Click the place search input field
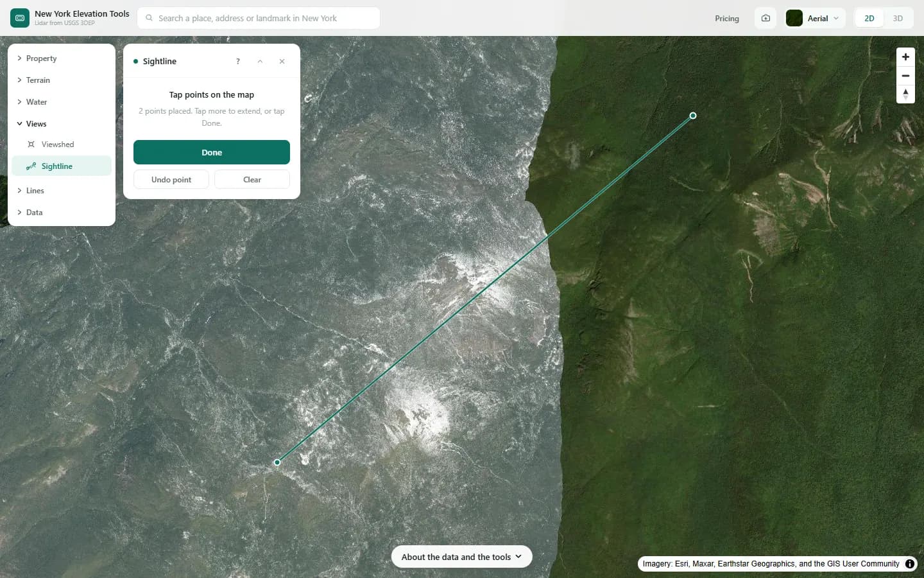Image resolution: width=924 pixels, height=578 pixels. click(x=259, y=18)
